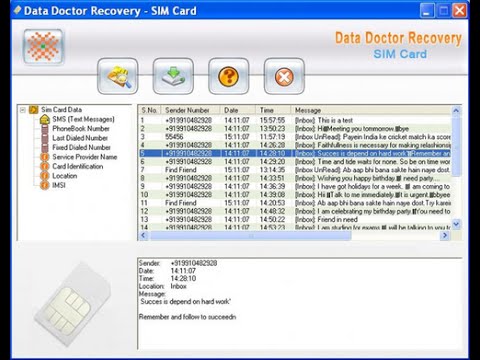The width and height of the screenshot is (480, 360).
Task: Click the orange exit X toolbar button
Action: (x=284, y=76)
